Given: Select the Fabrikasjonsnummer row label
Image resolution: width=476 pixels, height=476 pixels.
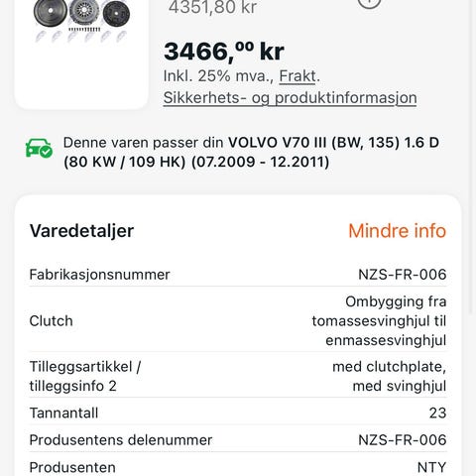Looking at the screenshot, I should point(99,275).
